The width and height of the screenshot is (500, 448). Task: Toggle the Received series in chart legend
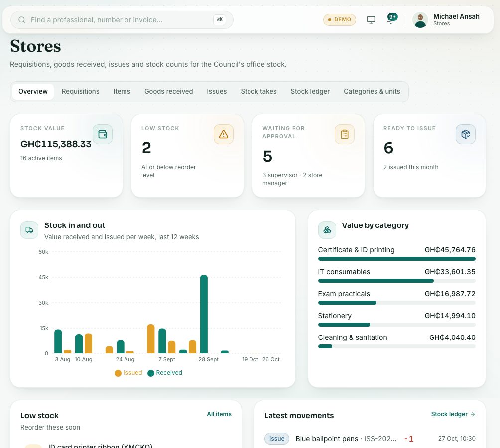[165, 373]
